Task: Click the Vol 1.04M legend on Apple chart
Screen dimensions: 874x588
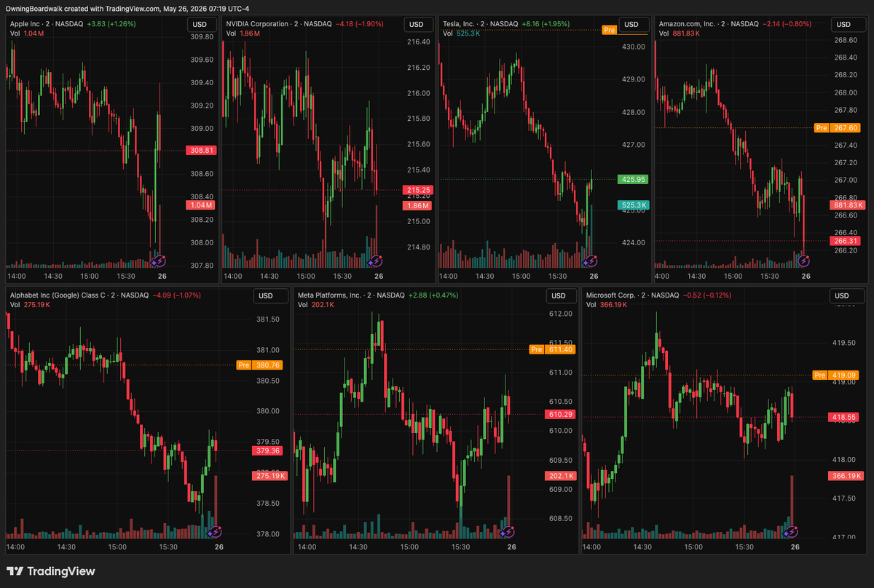Action: pos(28,33)
